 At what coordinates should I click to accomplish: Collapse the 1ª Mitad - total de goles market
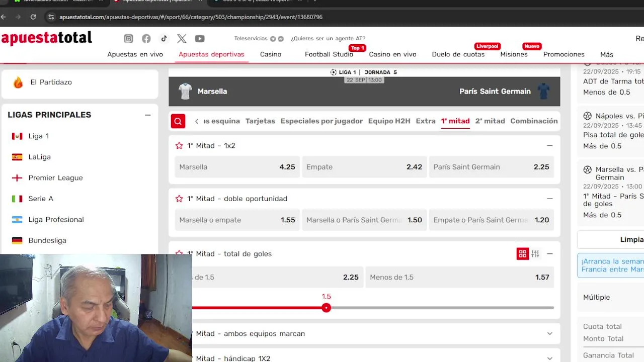[549, 254]
